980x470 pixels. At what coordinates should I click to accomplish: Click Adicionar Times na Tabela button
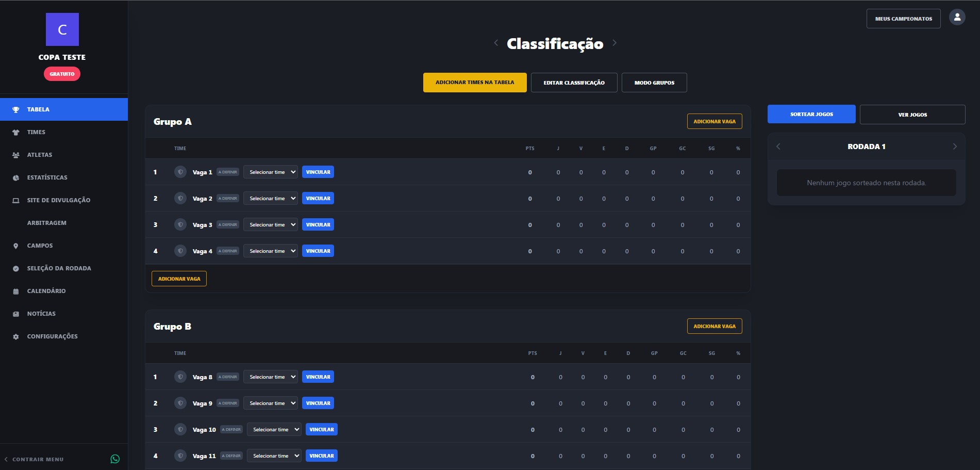pyautogui.click(x=475, y=83)
